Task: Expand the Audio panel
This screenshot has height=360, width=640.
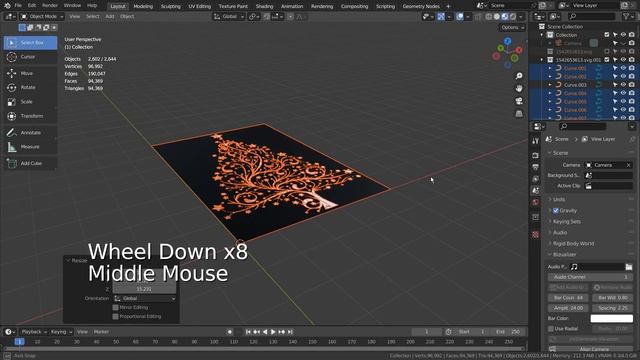Action: click(560, 233)
